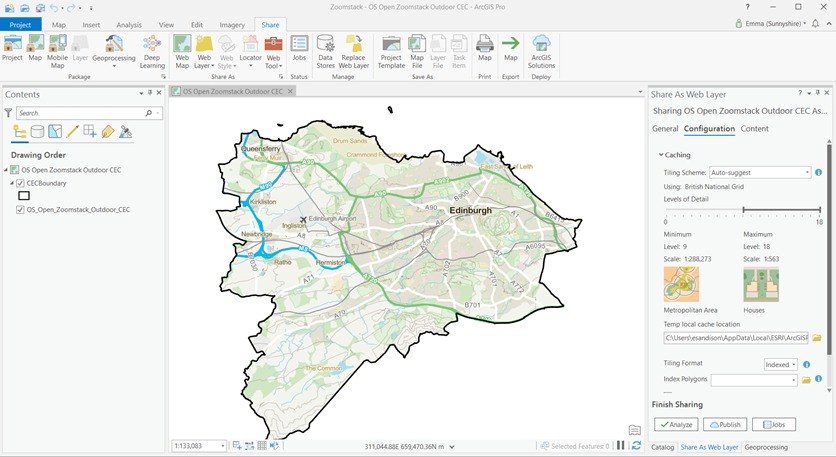Image resolution: width=836 pixels, height=457 pixels.
Task: Show info for Tiling Scheme
Action: 818,172
